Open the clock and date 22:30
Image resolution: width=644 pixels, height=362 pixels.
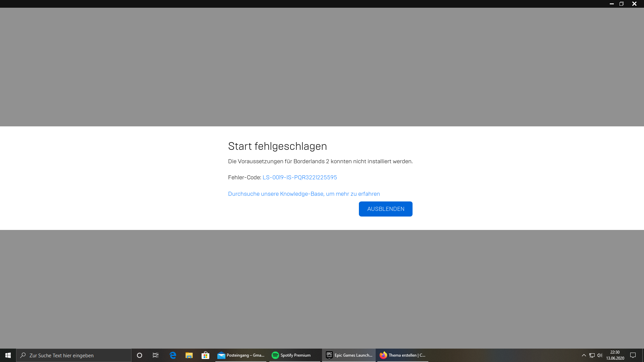coord(615,355)
